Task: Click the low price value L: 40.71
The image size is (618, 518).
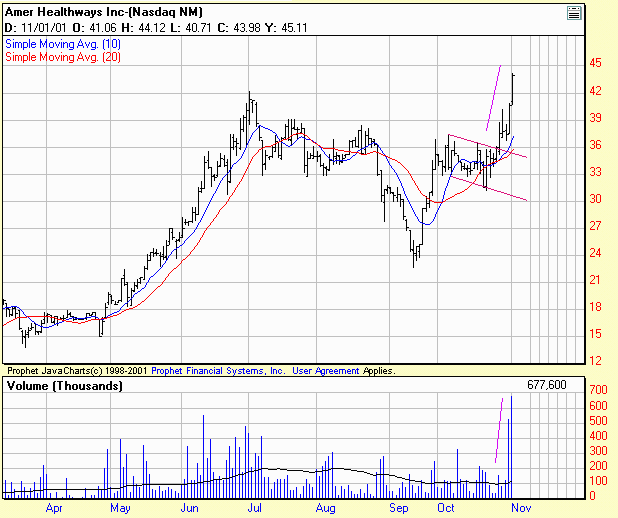Action: point(191,28)
